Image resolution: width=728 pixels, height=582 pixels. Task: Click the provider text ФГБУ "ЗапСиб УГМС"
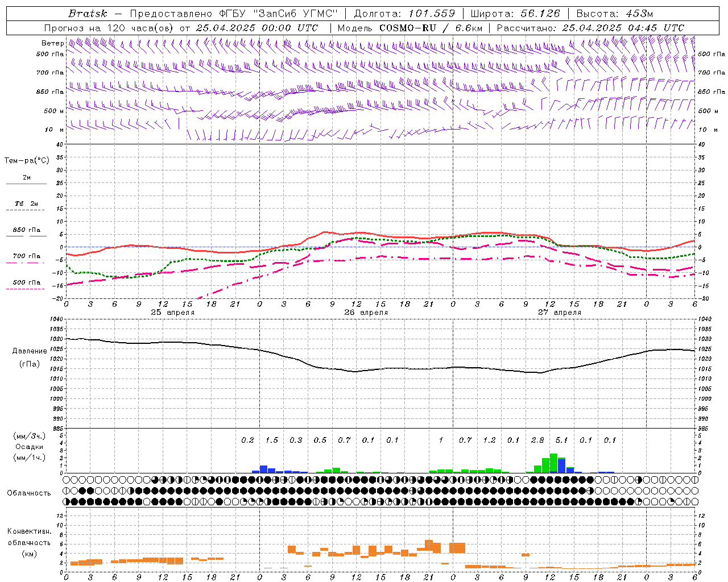pos(278,14)
